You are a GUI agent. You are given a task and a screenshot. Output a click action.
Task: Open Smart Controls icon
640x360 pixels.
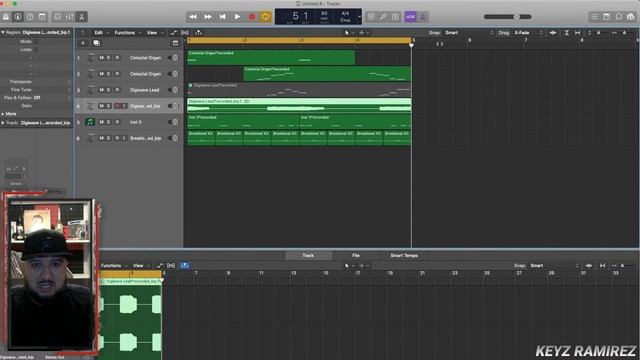(58, 17)
